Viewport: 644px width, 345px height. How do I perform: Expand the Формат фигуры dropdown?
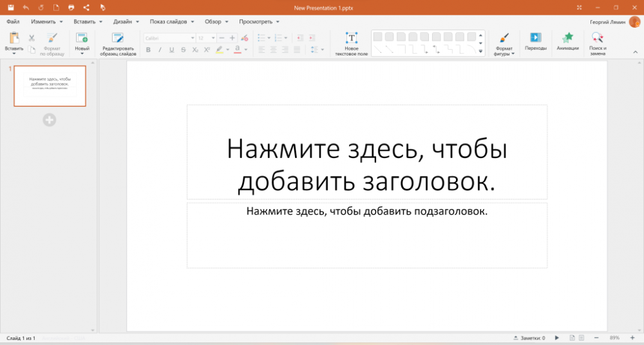513,54
